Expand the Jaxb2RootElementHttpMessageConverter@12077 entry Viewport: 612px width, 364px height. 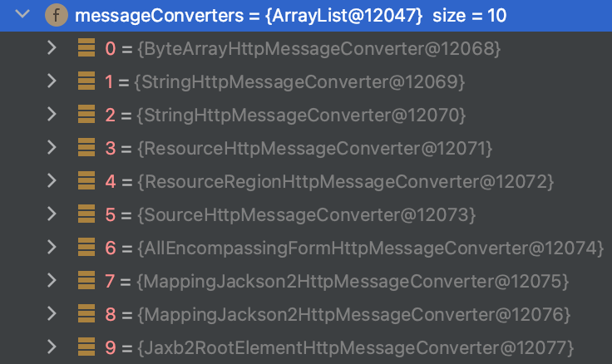(52, 346)
